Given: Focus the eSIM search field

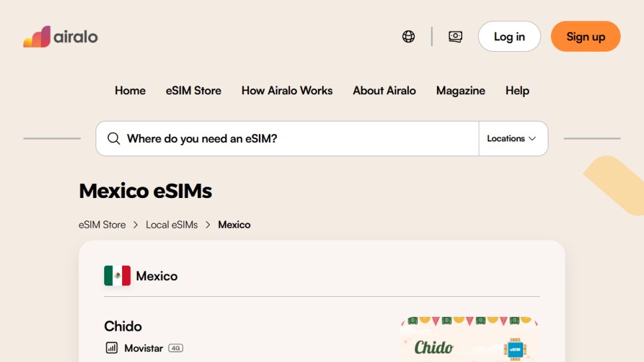Looking at the screenshot, I should pyautogui.click(x=299, y=138).
